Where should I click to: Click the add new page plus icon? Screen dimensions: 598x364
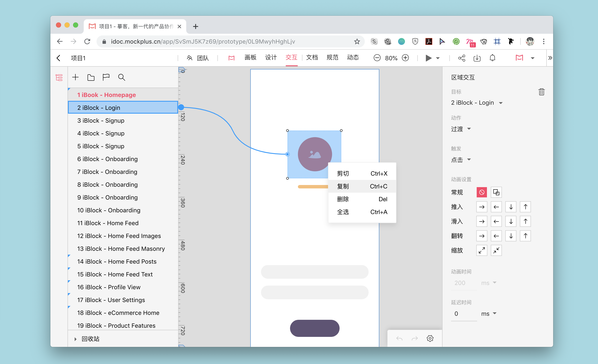75,77
